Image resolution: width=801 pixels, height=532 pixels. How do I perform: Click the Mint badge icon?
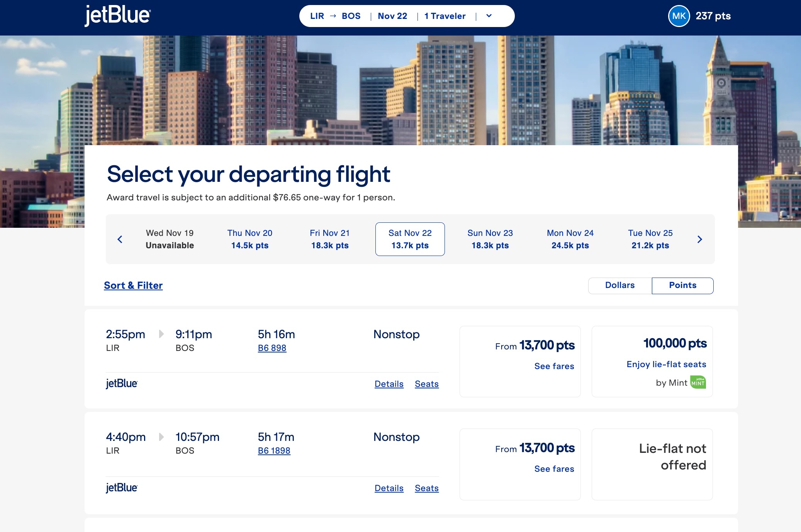(698, 382)
